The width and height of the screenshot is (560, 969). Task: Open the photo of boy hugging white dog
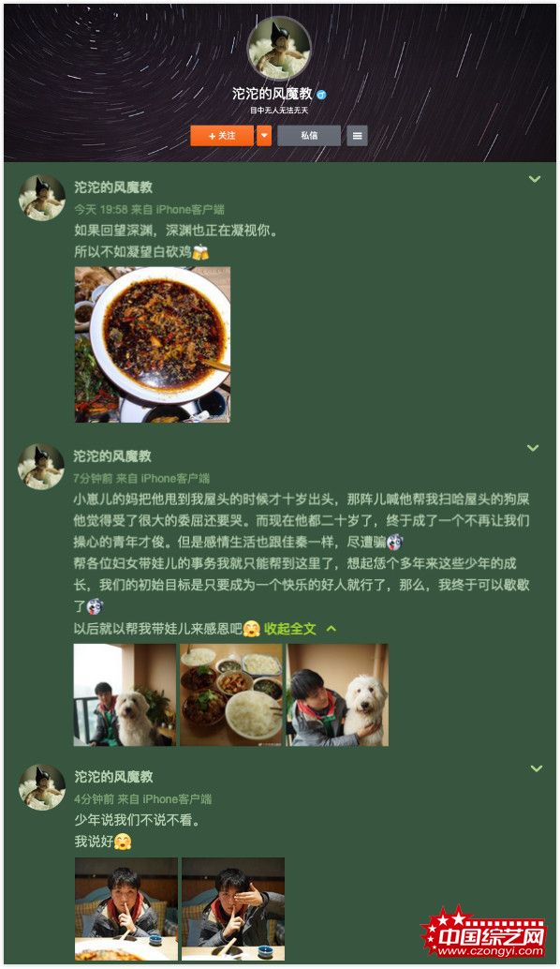tap(337, 694)
